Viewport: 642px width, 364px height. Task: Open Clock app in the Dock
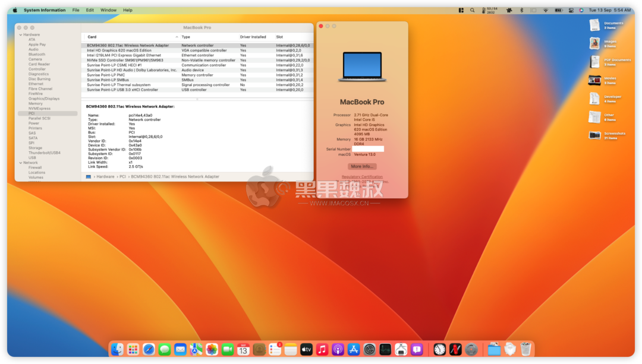click(x=440, y=349)
